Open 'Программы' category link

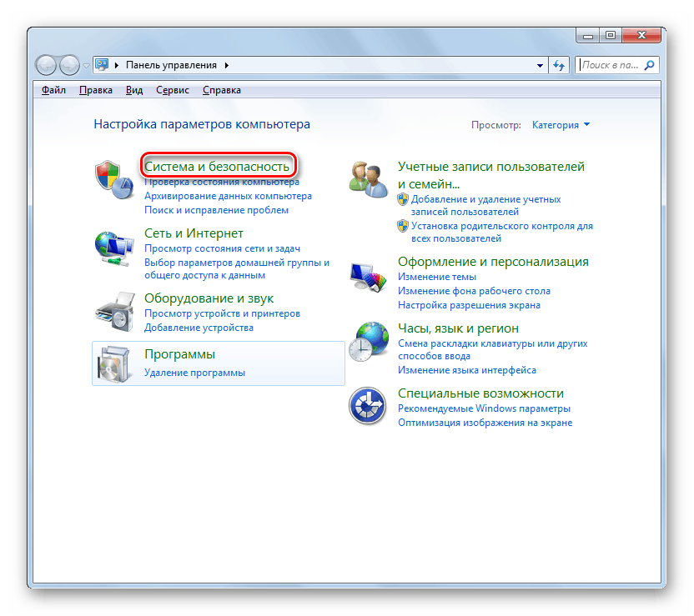pos(179,354)
